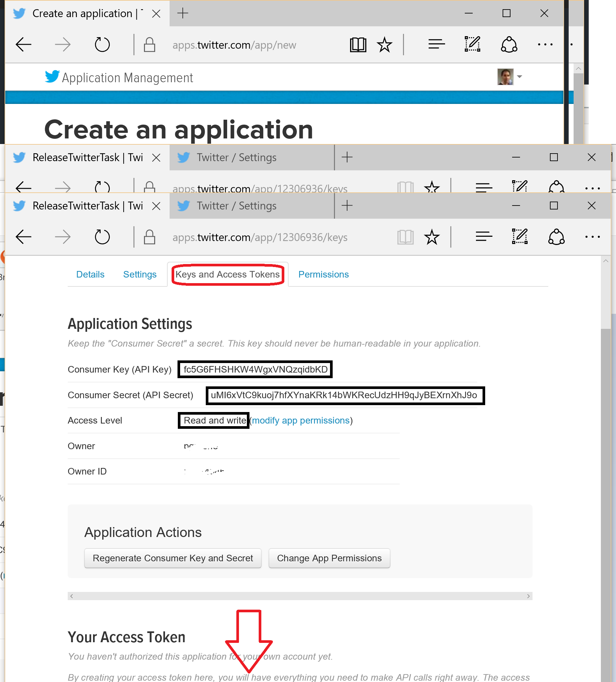Click the address bar URL in front window
This screenshot has height=682, width=616.
point(260,237)
